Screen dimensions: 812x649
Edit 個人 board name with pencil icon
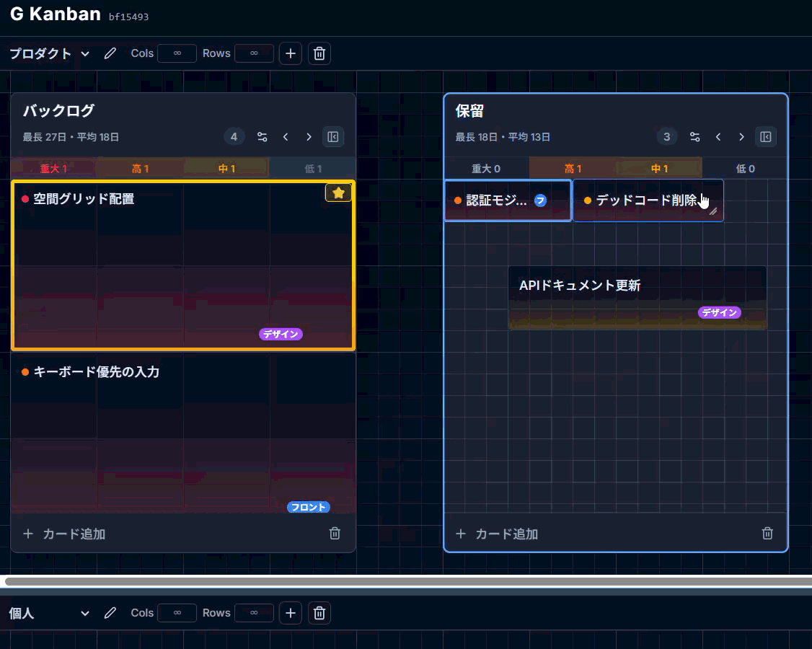pos(110,613)
